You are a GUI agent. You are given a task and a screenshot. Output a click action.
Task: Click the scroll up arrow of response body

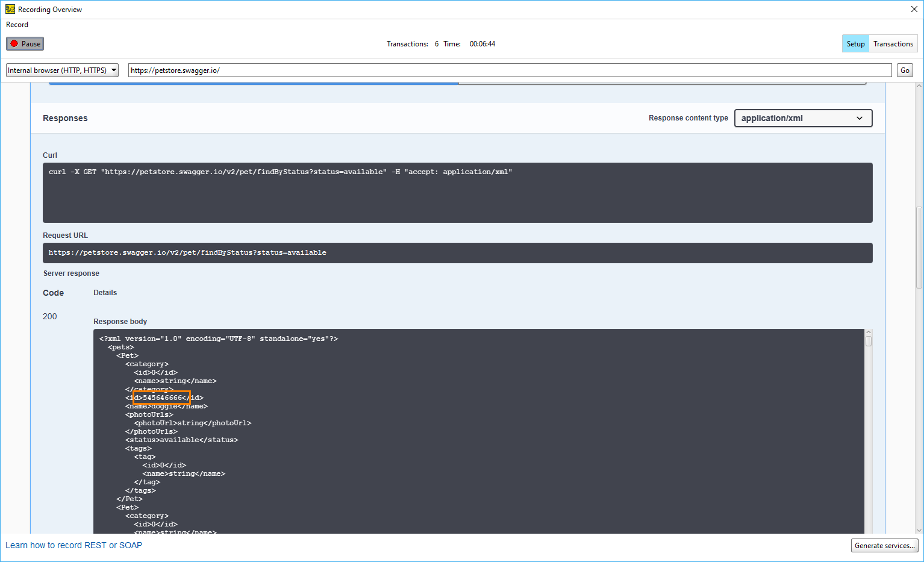868,332
